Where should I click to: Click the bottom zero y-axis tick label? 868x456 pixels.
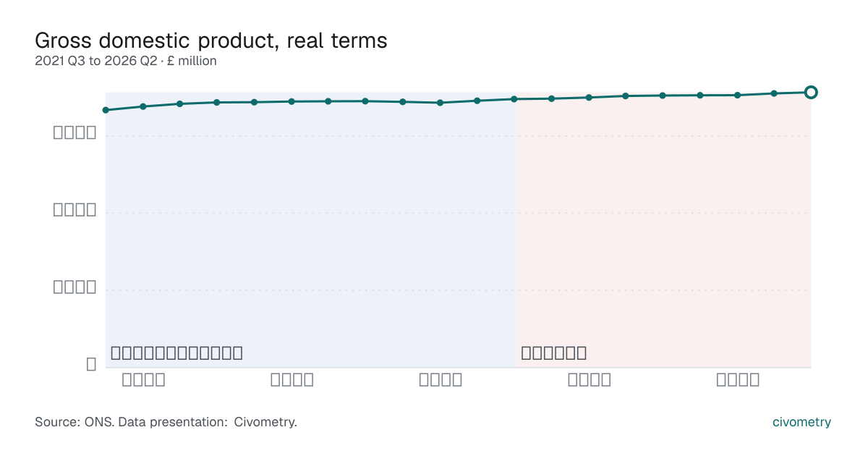click(x=91, y=364)
